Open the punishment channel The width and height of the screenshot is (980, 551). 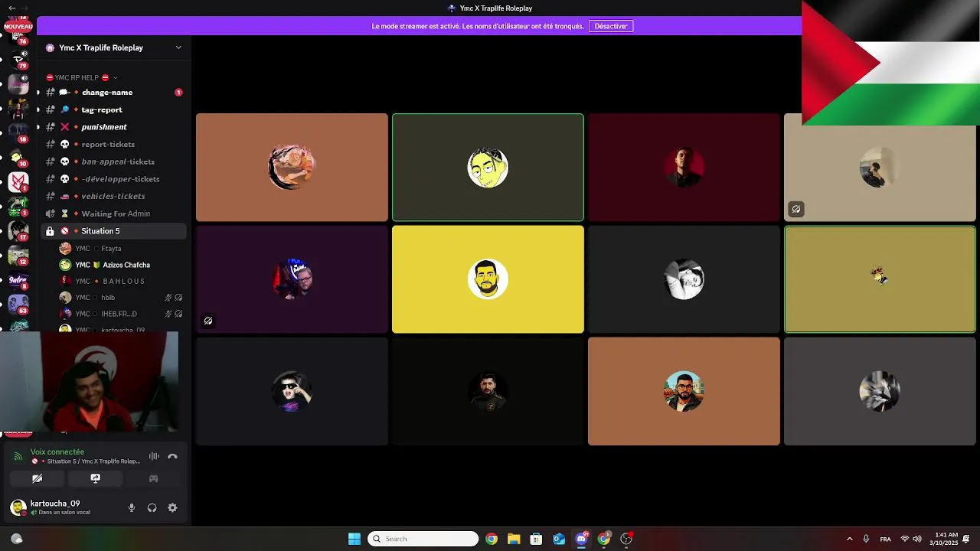pyautogui.click(x=113, y=127)
